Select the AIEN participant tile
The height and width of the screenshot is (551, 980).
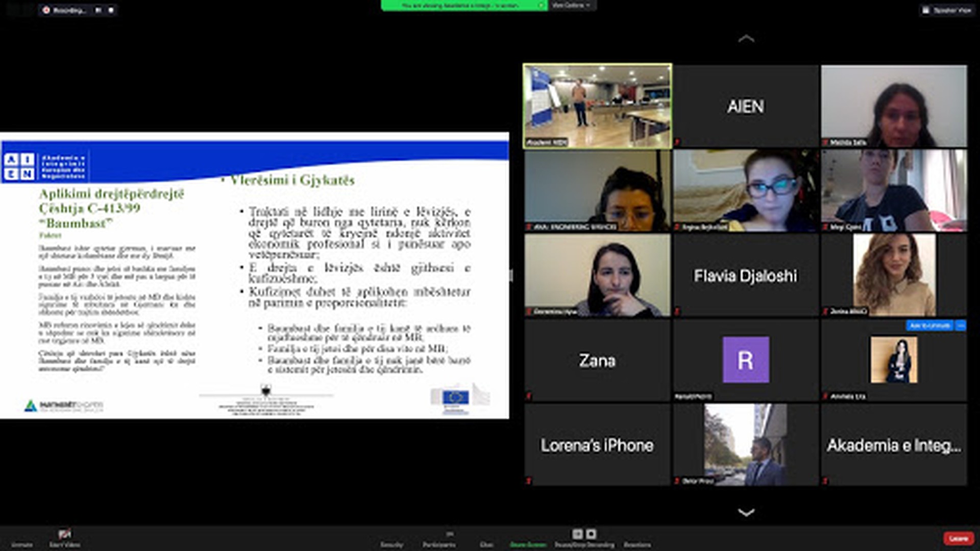pos(746,106)
